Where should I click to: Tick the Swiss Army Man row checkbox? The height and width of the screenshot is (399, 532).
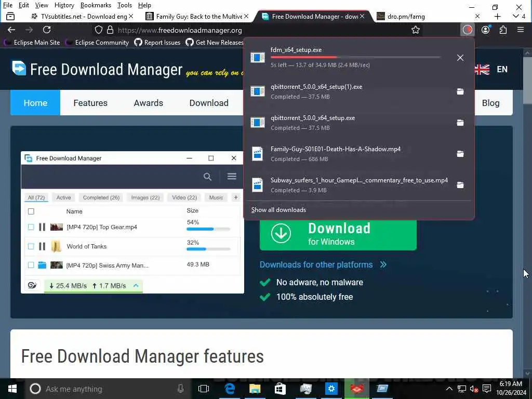point(31,265)
